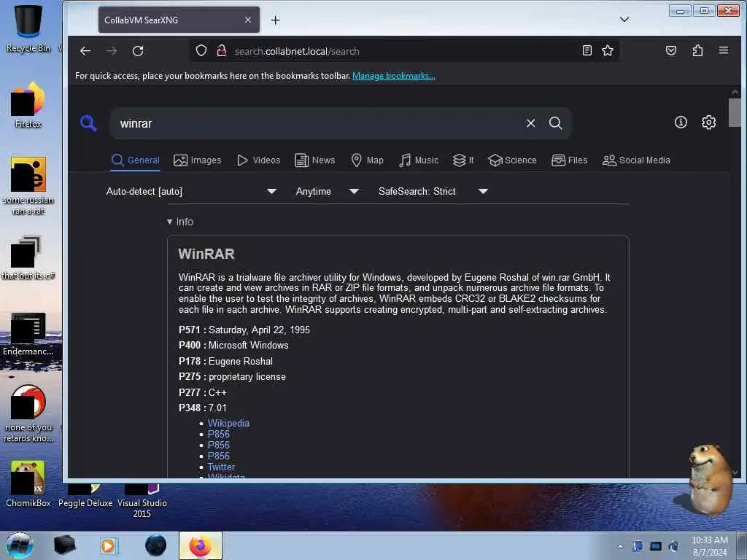Viewport: 747px width, 560px height.
Task: Click the page vertical scrollbar thumb
Action: click(734, 113)
